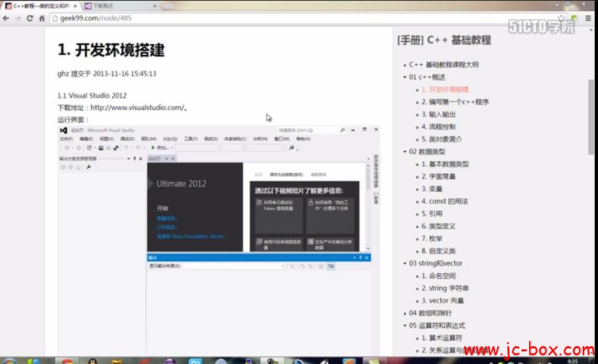
Task: Open the 3. vector 向量 link
Action: point(443,300)
